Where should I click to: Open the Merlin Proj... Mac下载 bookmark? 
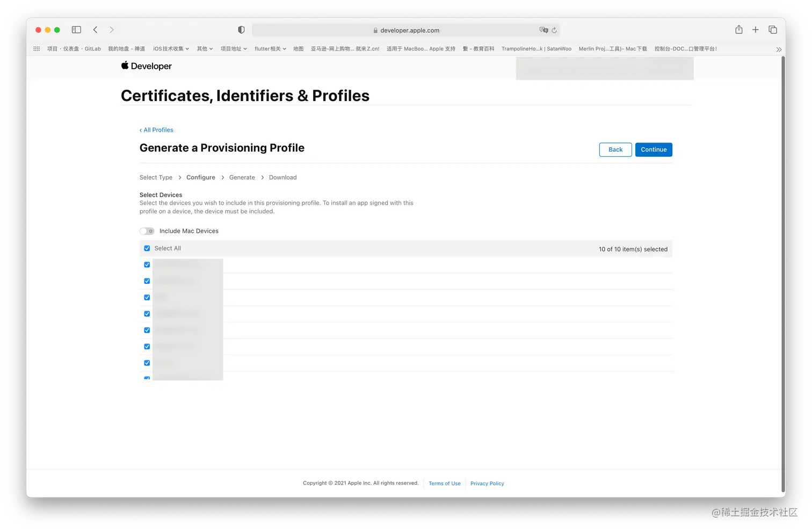[612, 49]
